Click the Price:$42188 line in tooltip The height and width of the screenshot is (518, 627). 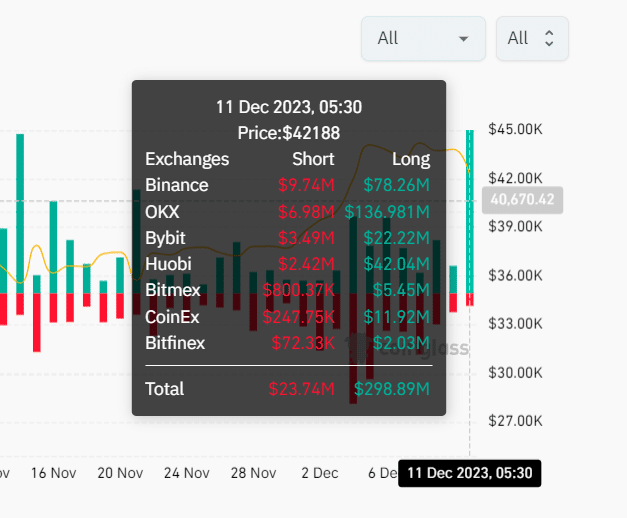pyautogui.click(x=289, y=133)
